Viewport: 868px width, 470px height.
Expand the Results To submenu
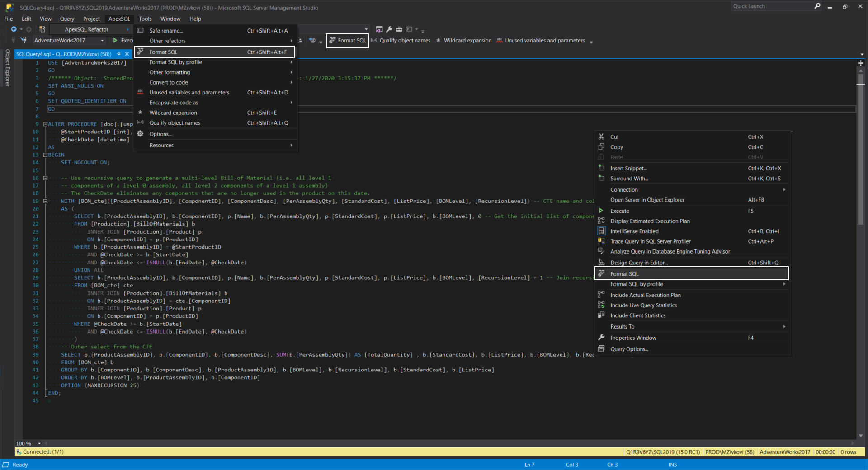point(622,326)
